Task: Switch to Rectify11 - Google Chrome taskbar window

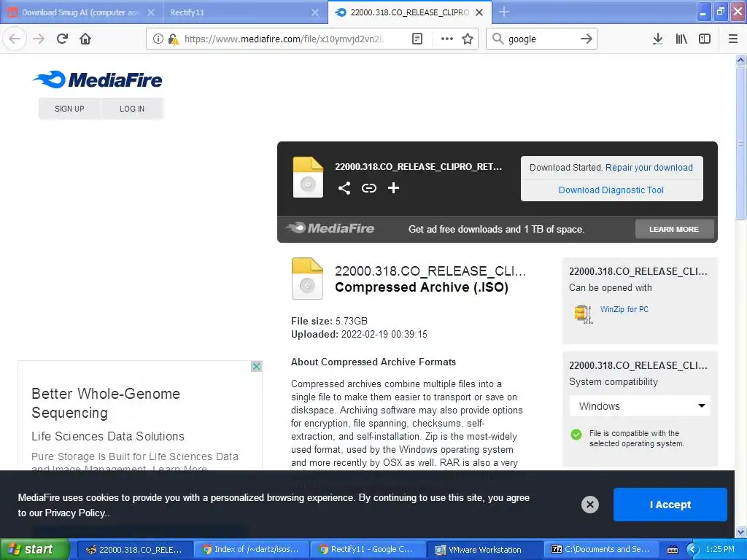Action: (x=367, y=550)
